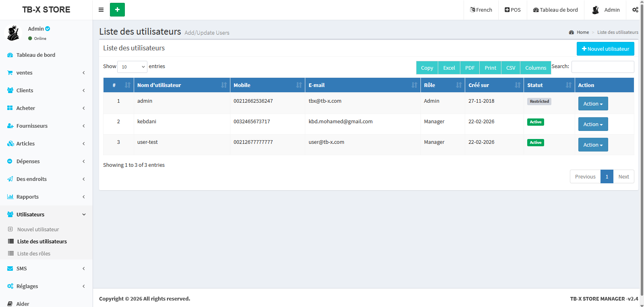Click the hamburger sidebar toggle icon
The width and height of the screenshot is (644, 307).
pos(101,10)
